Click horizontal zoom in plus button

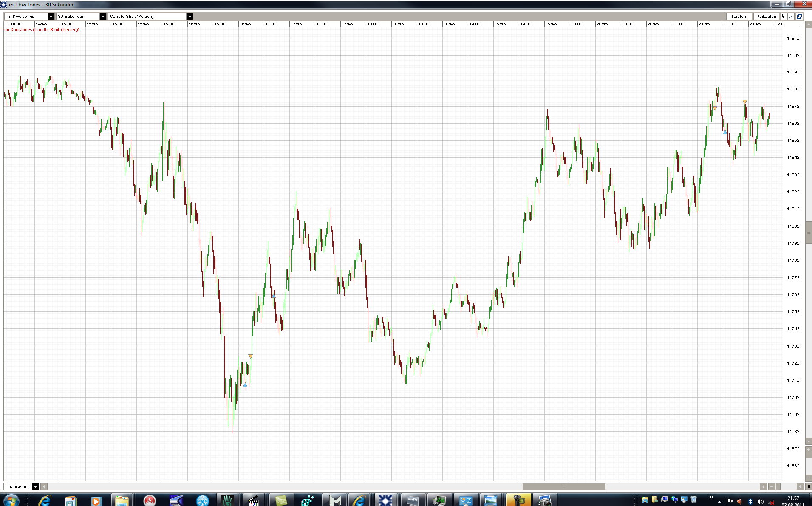[x=800, y=486]
